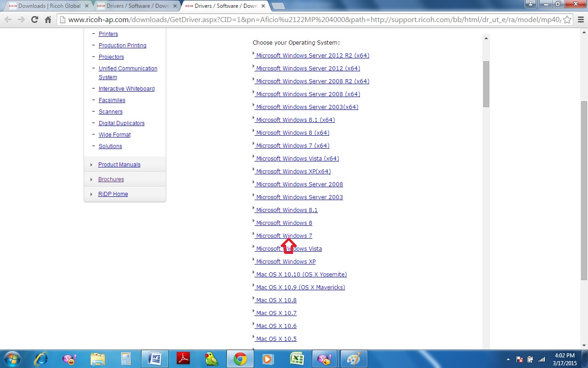Show hidden system tray icons
Screen dimensions: 588x368
click(x=508, y=359)
